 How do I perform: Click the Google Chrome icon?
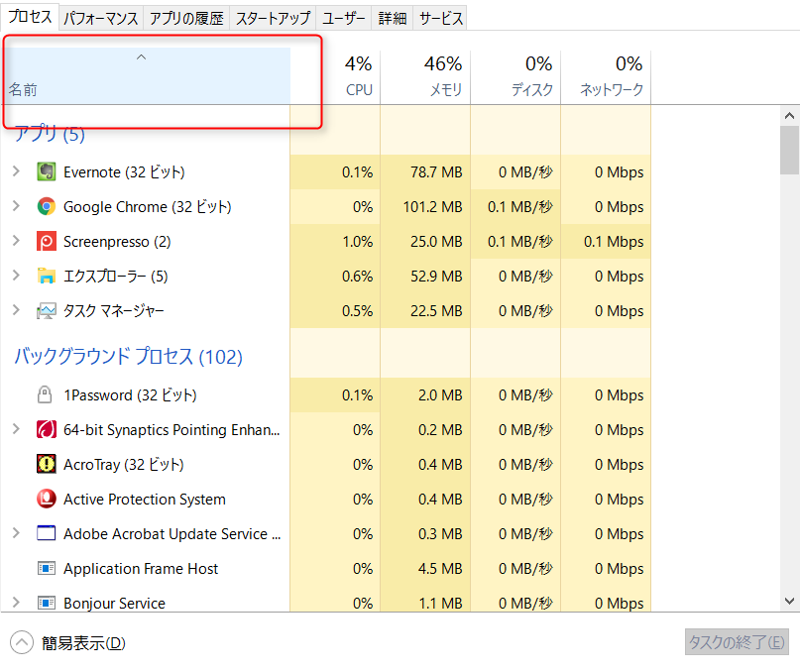tap(46, 207)
